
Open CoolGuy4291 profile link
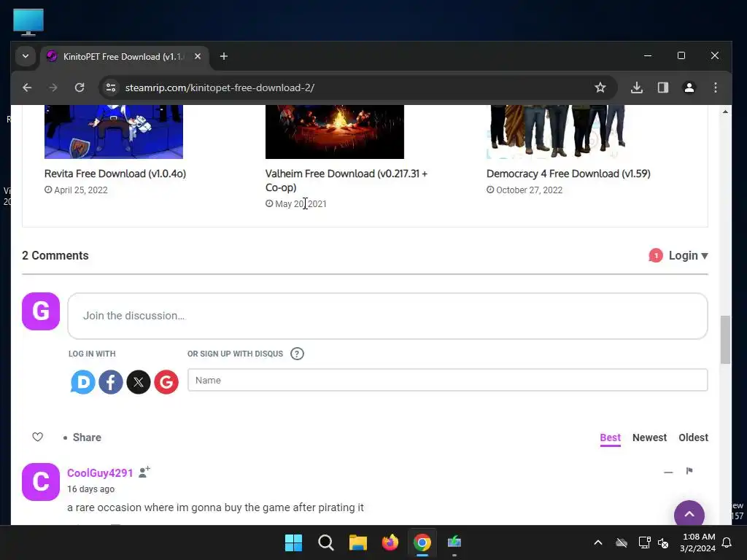coord(100,472)
